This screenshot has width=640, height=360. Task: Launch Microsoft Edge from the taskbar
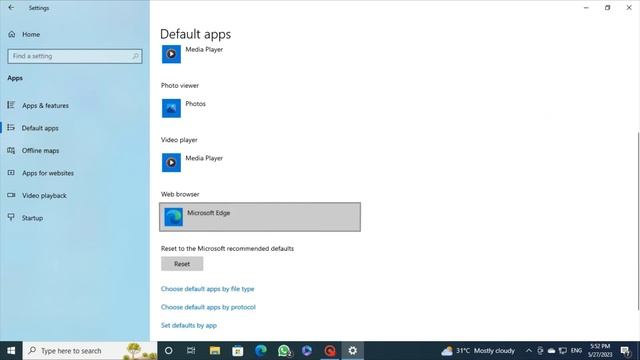261,351
